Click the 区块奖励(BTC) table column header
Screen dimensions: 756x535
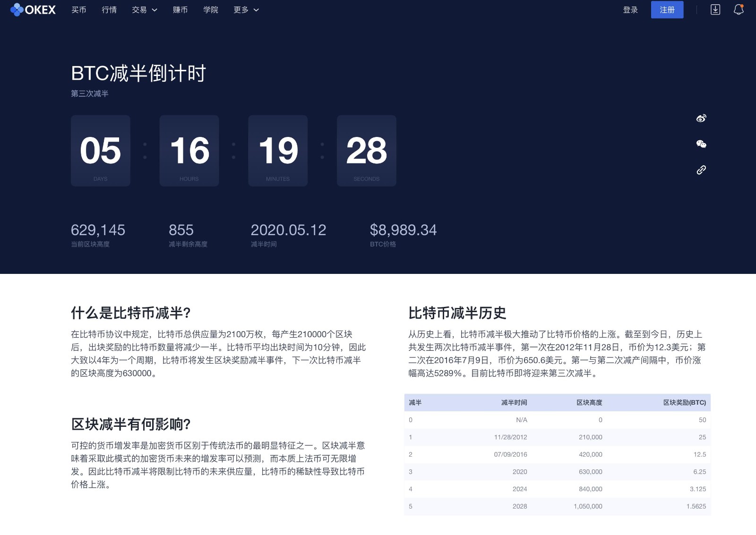pyautogui.click(x=685, y=402)
